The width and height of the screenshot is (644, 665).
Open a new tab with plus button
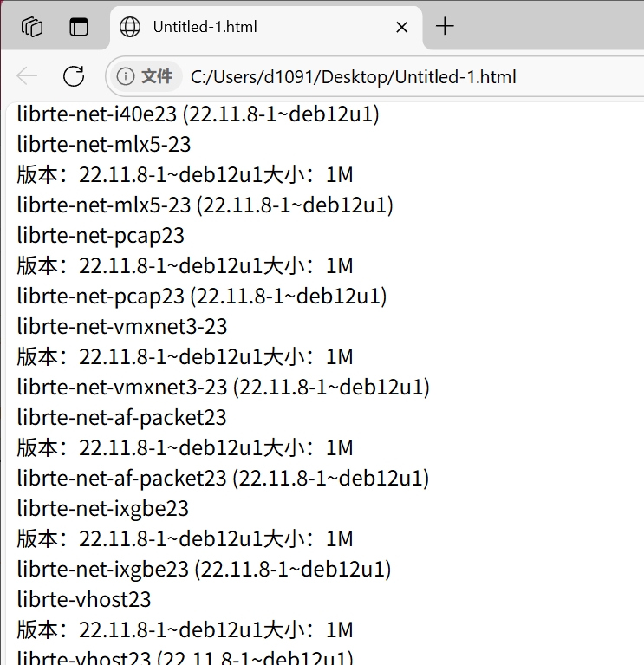coord(445,26)
